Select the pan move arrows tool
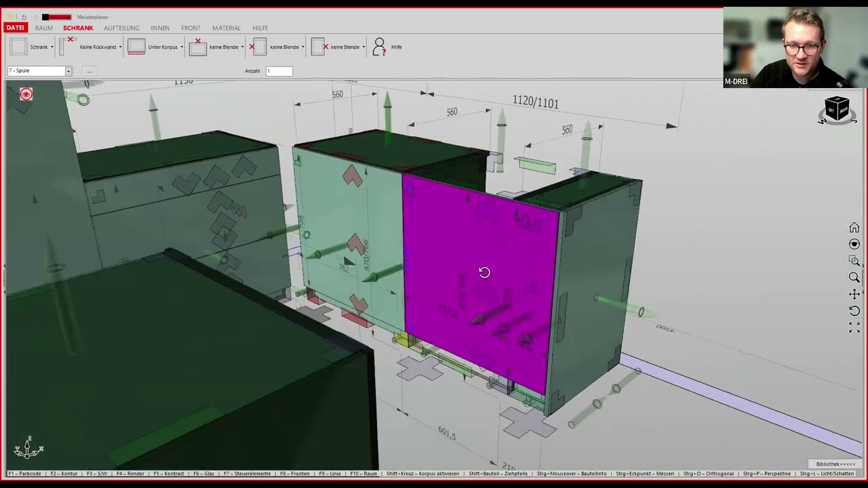This screenshot has width=868, height=488. (x=854, y=294)
